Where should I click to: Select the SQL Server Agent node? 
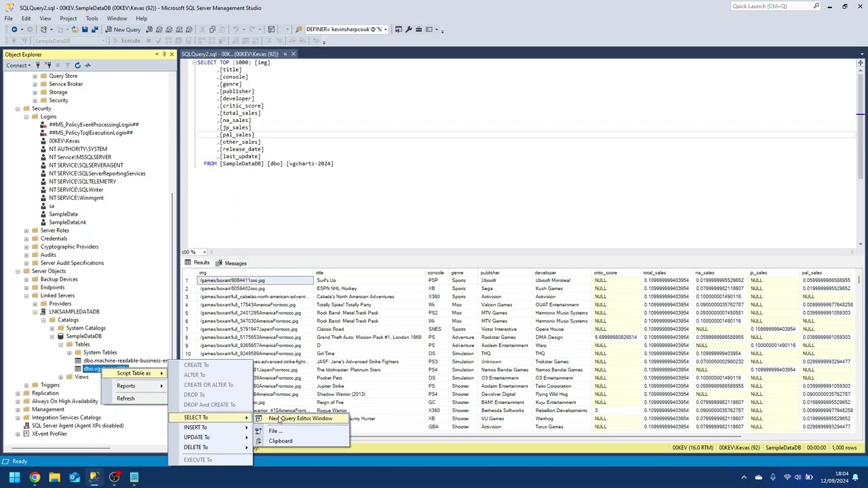point(77,426)
